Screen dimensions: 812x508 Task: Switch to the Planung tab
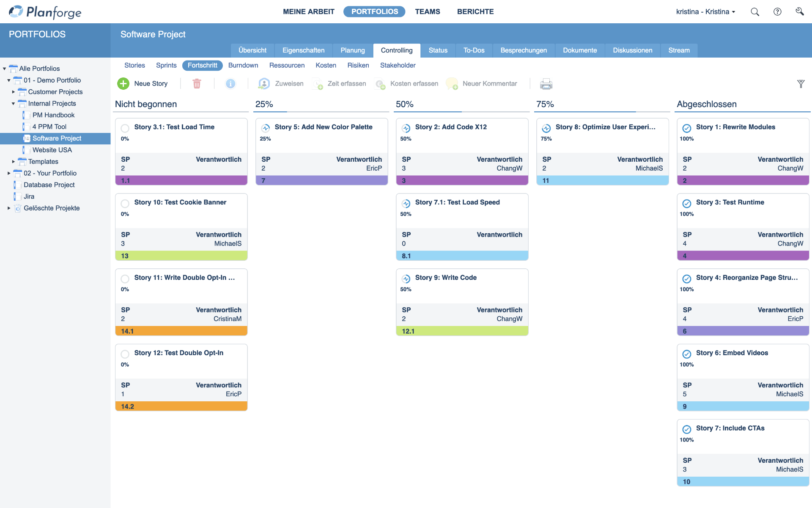[x=353, y=50]
